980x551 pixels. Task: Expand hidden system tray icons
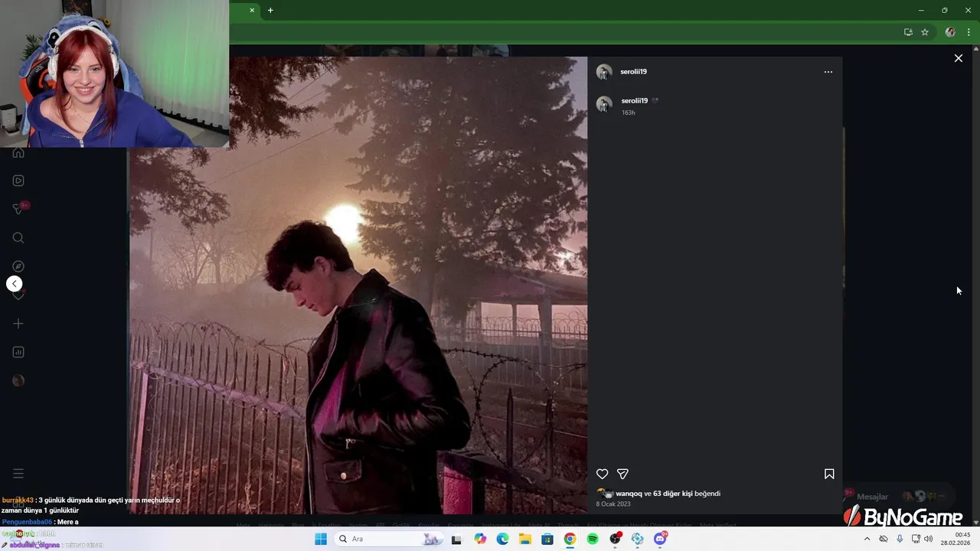(x=867, y=539)
